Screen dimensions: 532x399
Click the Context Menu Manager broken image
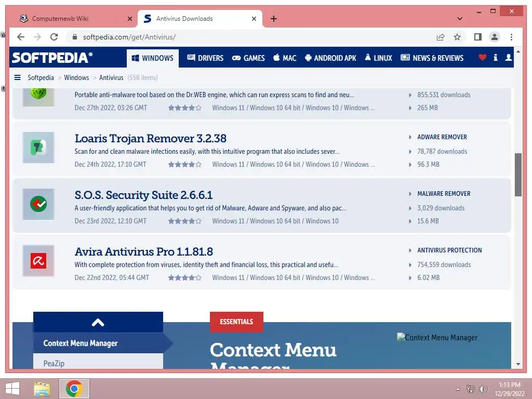(x=437, y=338)
